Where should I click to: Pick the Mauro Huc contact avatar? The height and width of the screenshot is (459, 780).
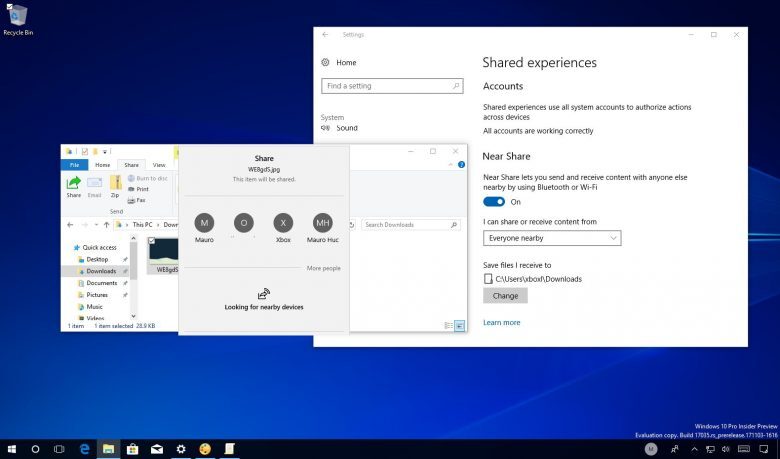coord(322,223)
